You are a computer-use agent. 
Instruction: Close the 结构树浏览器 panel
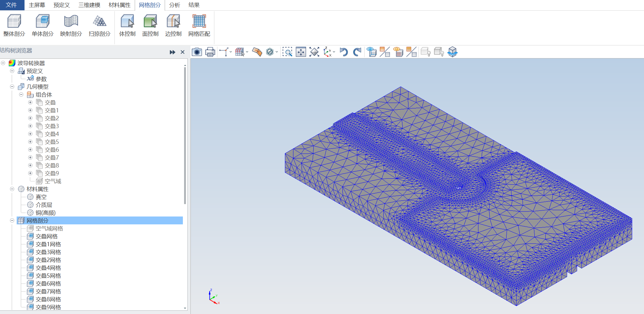[183, 52]
